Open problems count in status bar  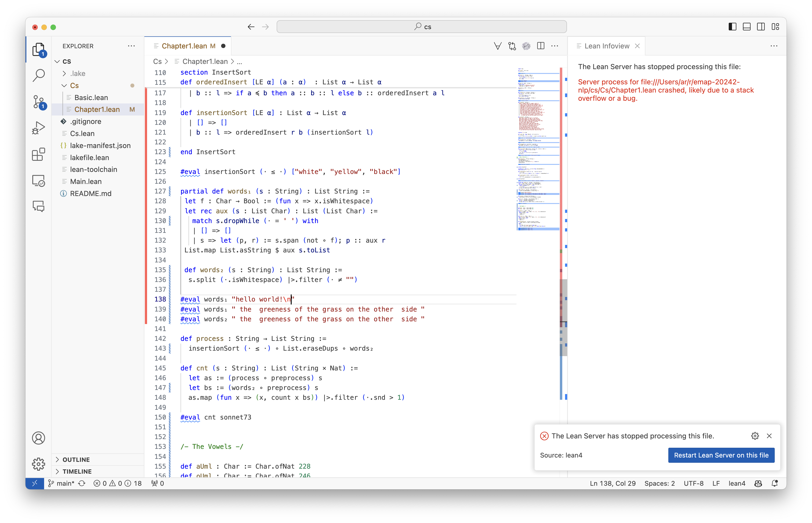click(118, 483)
